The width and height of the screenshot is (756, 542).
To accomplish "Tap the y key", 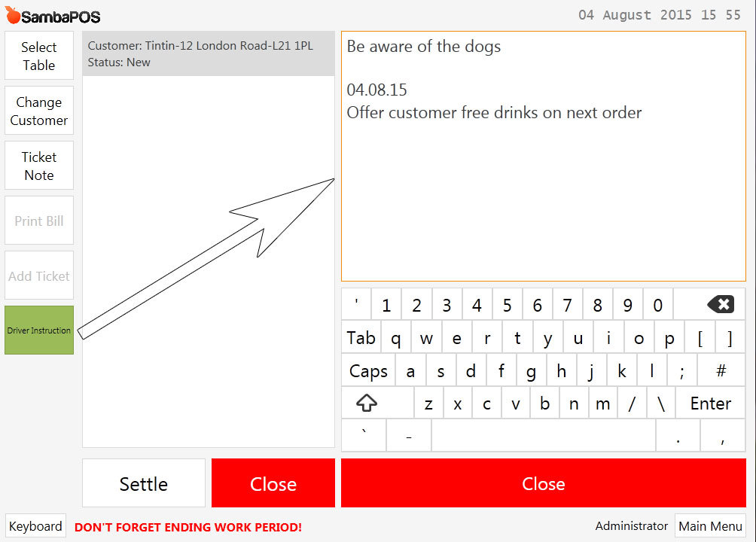I will (547, 338).
